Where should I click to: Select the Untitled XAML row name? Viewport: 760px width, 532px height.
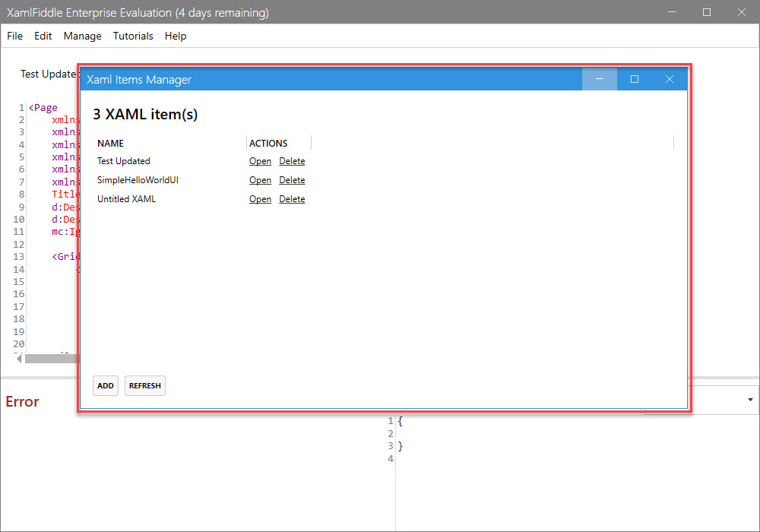coord(126,199)
